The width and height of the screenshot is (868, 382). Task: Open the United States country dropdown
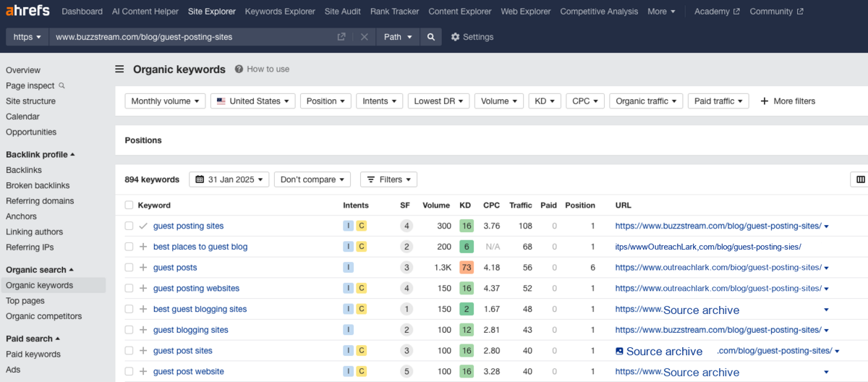pyautogui.click(x=252, y=101)
